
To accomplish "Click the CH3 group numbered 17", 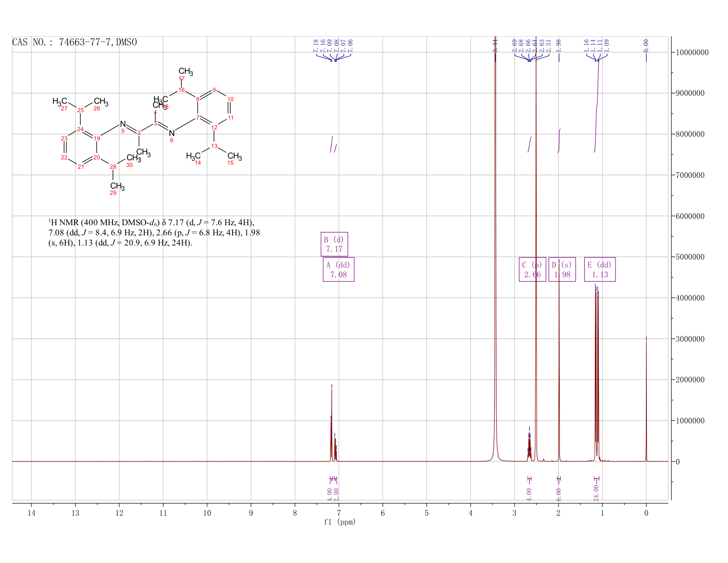I will click(x=185, y=72).
